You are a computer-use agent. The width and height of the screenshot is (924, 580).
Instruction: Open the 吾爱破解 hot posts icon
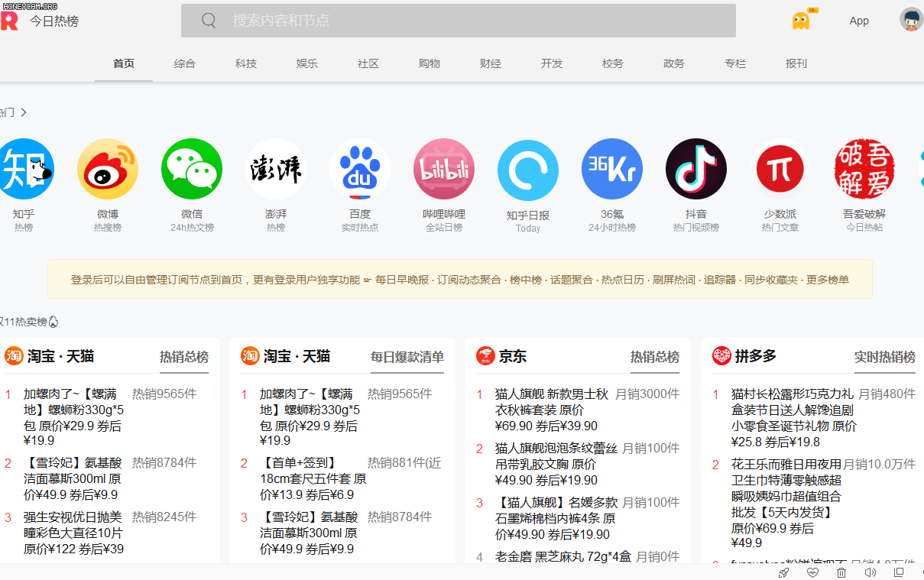[864, 169]
